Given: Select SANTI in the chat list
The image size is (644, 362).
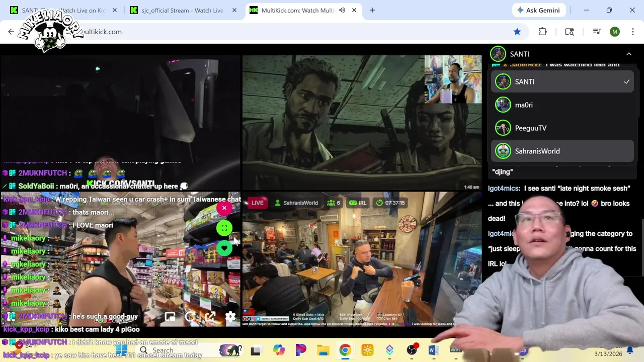Looking at the screenshot, I should pyautogui.click(x=562, y=81).
